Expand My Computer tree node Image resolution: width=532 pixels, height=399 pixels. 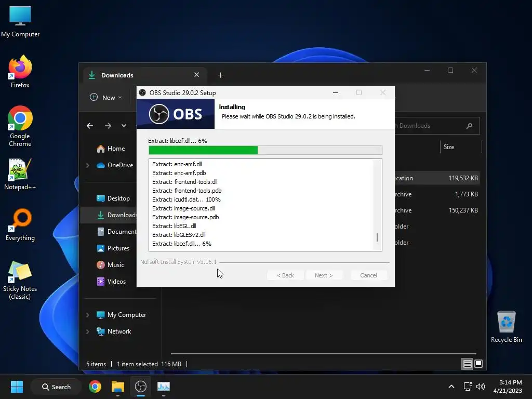pos(87,315)
